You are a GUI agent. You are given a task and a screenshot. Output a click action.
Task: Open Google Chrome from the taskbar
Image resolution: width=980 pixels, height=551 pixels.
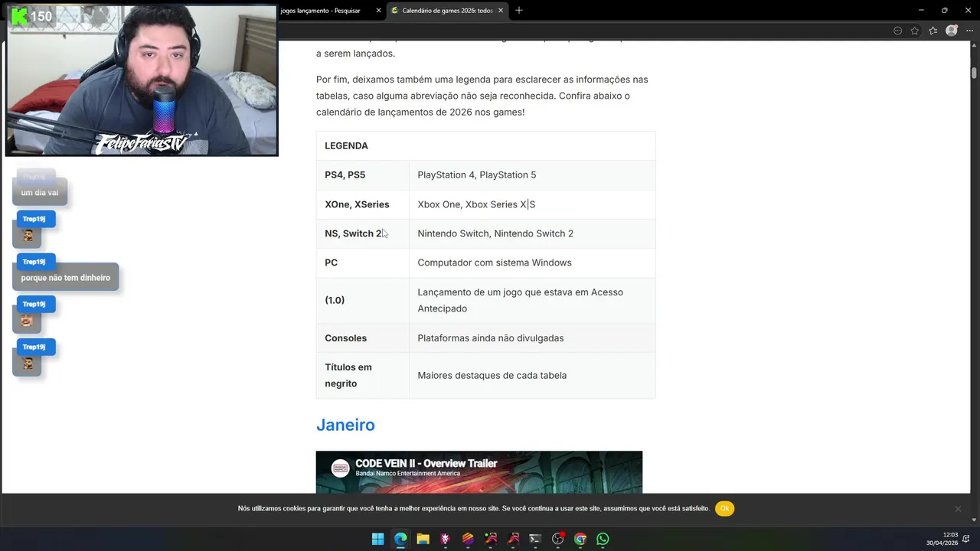580,539
